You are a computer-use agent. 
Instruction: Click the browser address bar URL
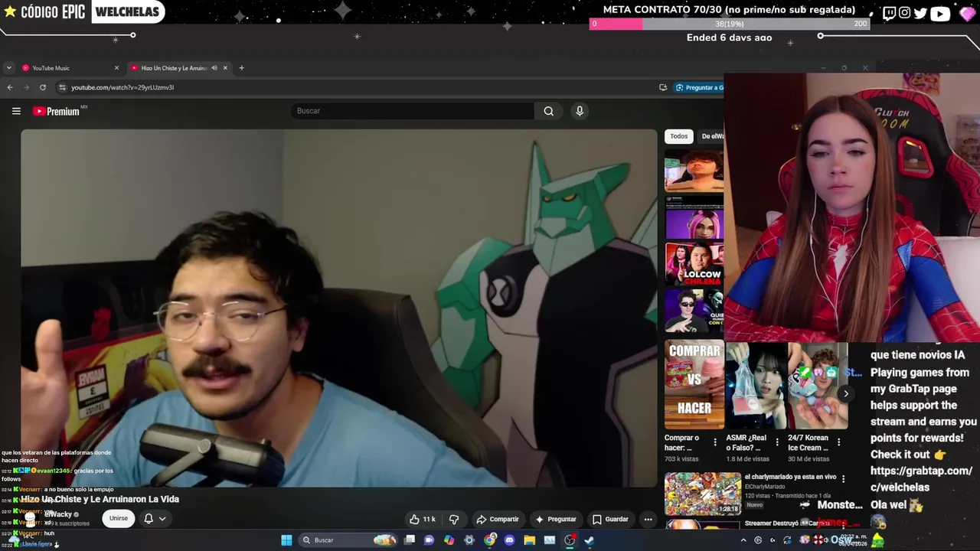(122, 87)
